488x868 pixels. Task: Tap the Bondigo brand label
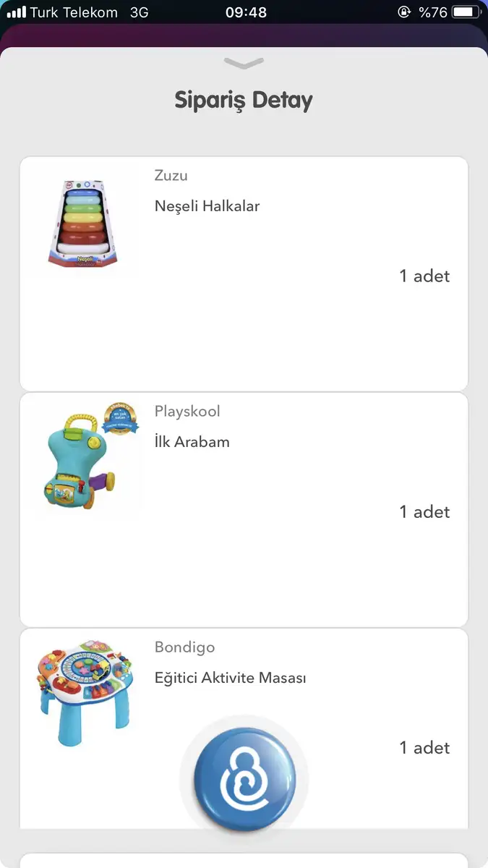click(184, 647)
